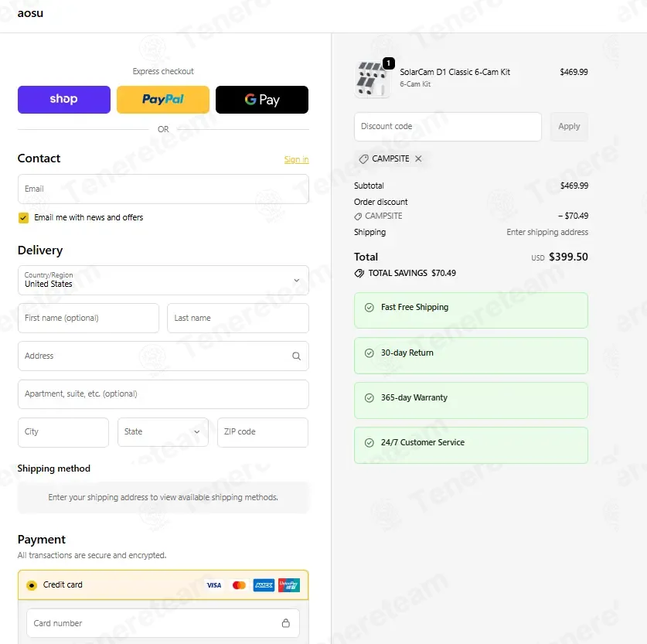Click the Enter shipping address text

[x=547, y=232]
